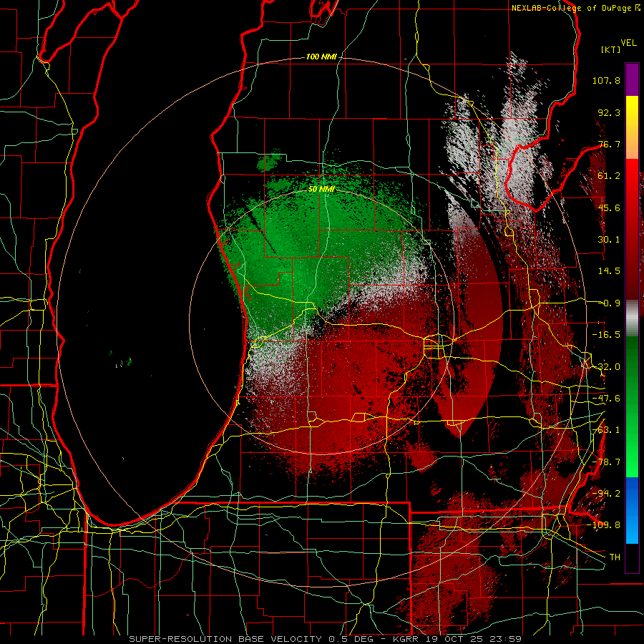Click the -16.5 value on velocity scale
644x644 pixels.
click(x=606, y=335)
